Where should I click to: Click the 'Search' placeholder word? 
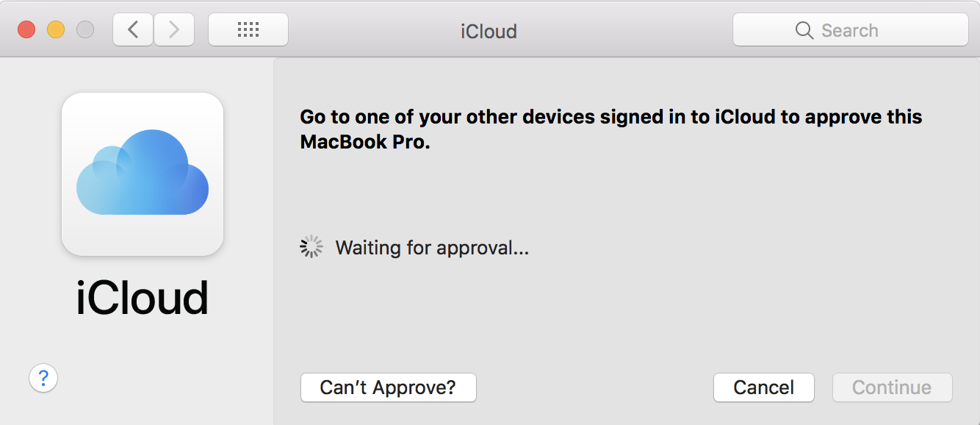point(849,31)
